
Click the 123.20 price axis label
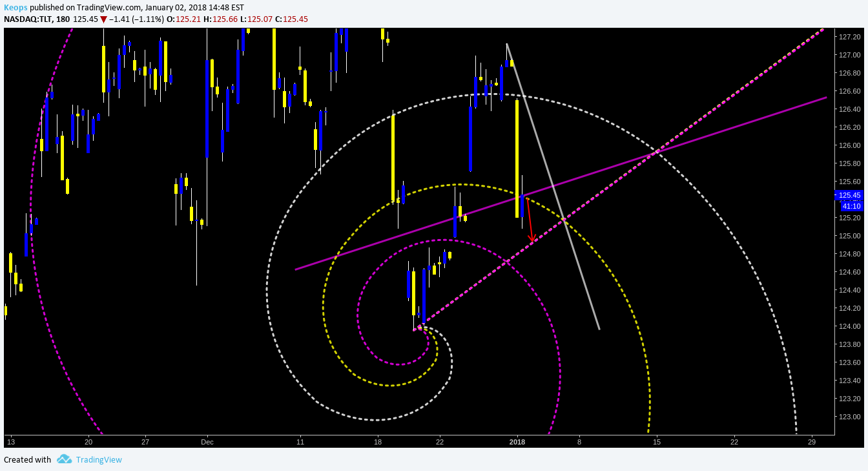(x=849, y=399)
